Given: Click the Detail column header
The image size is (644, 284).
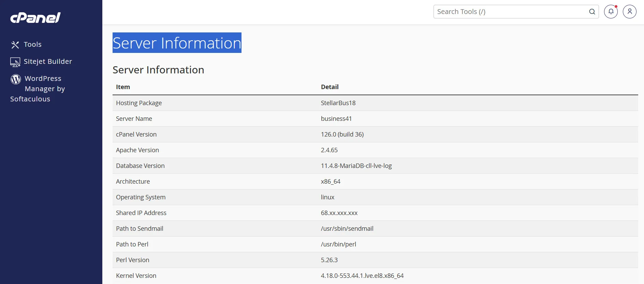Looking at the screenshot, I should point(330,87).
